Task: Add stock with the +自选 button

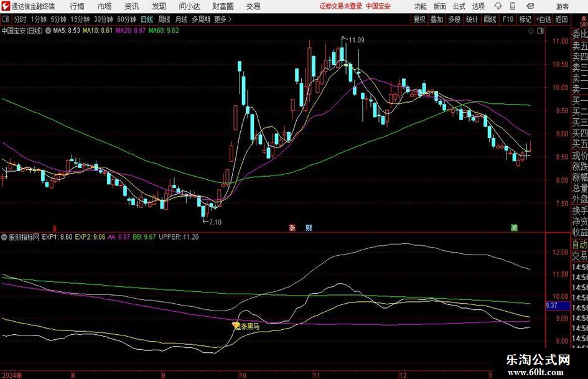Action: coord(544,19)
